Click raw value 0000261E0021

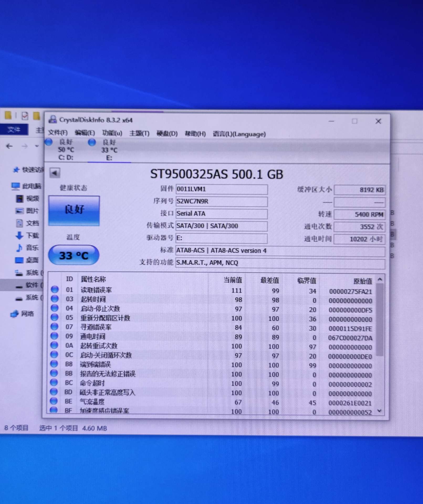click(350, 403)
